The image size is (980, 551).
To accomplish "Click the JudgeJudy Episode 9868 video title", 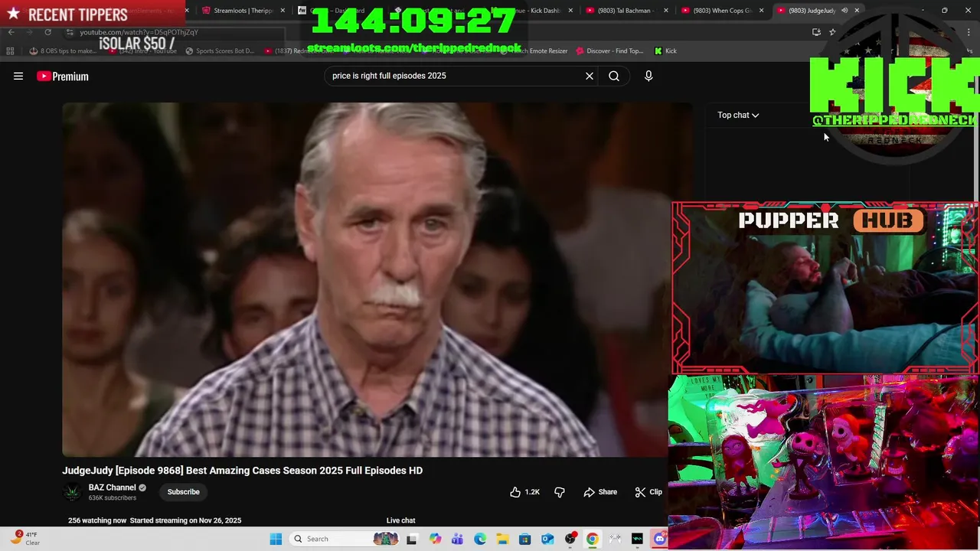I will pyautogui.click(x=242, y=471).
